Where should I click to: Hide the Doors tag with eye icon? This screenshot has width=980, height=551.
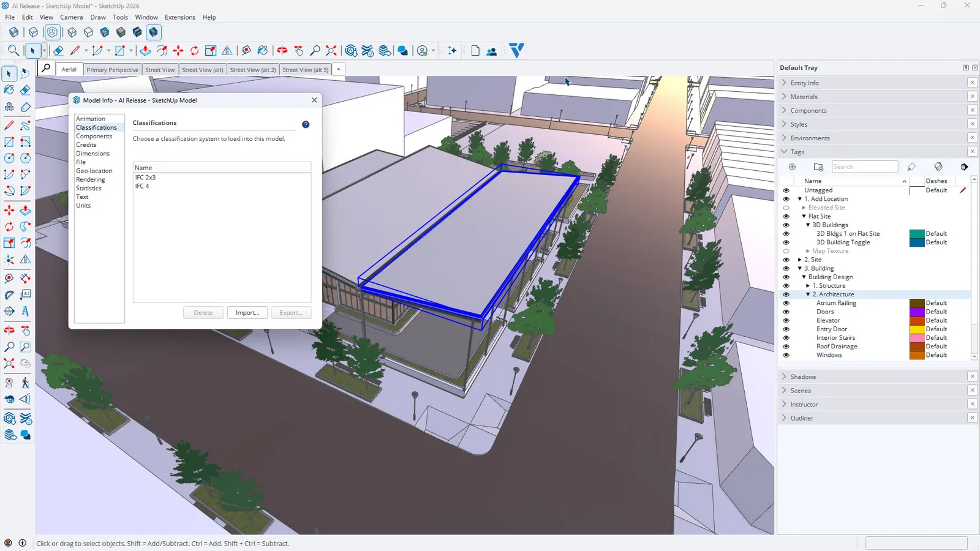[x=786, y=312]
